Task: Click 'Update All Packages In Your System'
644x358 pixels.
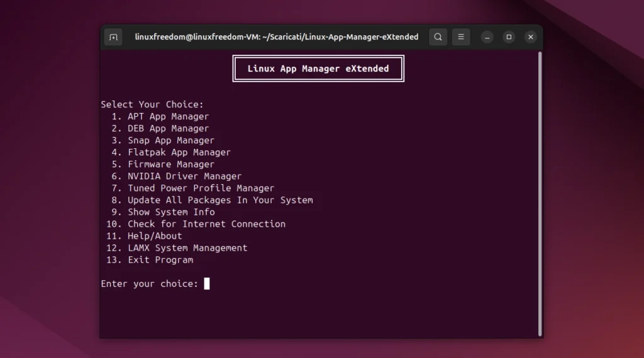Action: pos(220,200)
